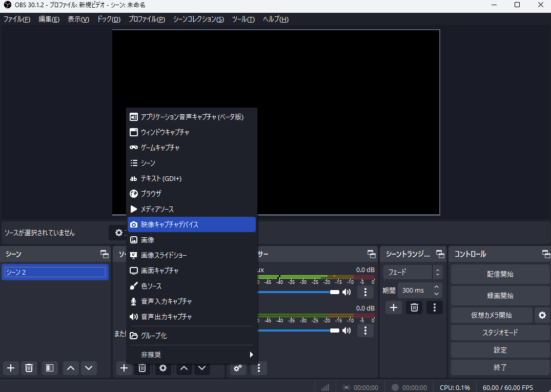Viewport: 551px width, 392px height.
Task: Increase 期間 value with the stepper arrow
Action: tap(436, 287)
